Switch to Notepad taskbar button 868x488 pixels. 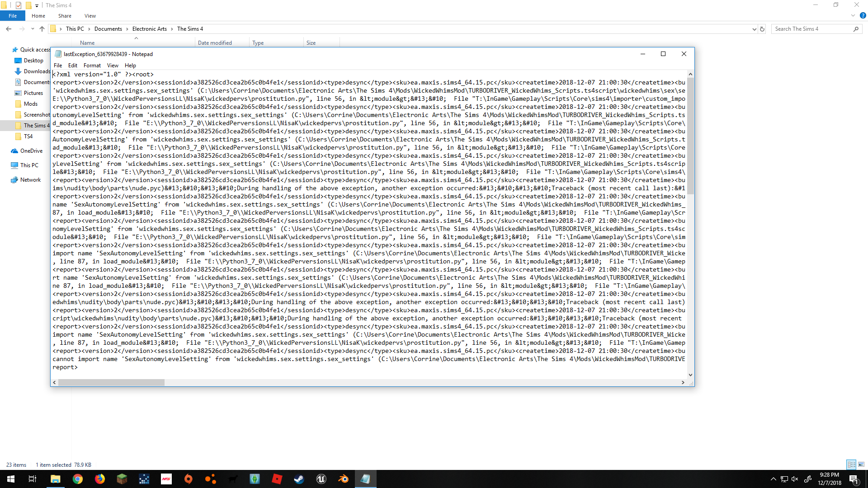pyautogui.click(x=366, y=479)
